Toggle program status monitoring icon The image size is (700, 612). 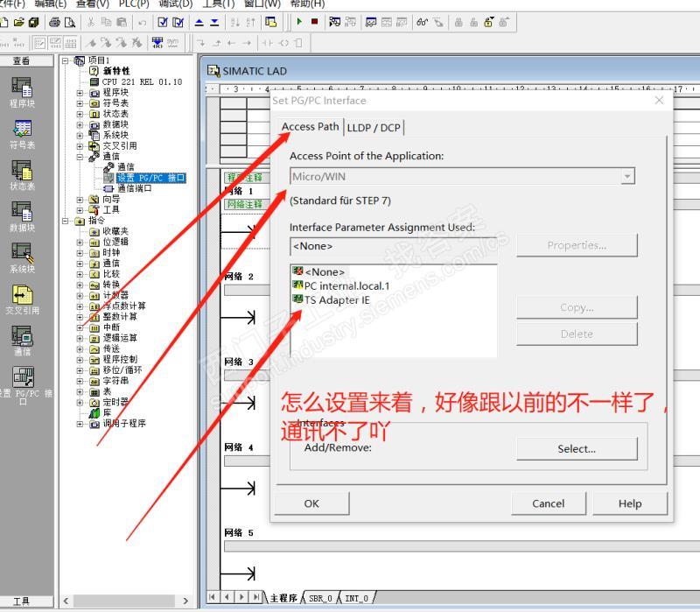click(335, 22)
